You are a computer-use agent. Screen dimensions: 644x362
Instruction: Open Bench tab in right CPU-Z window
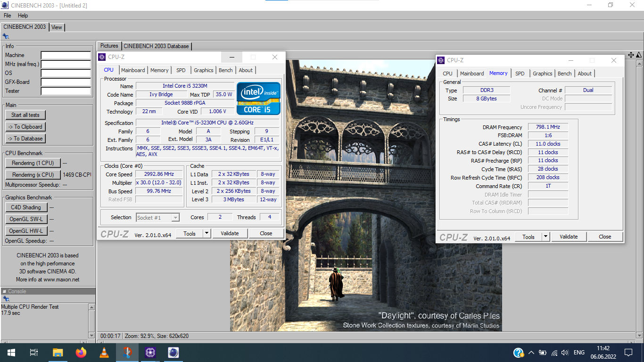click(564, 74)
